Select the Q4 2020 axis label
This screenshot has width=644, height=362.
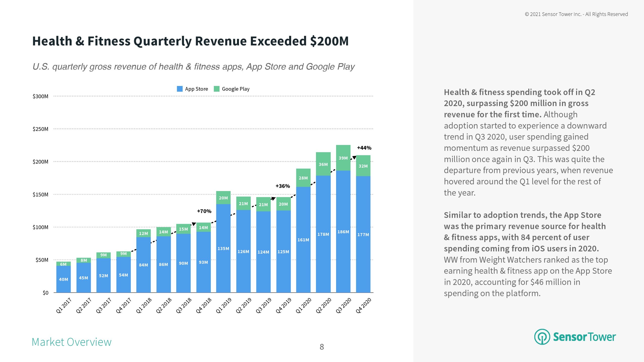click(x=363, y=305)
